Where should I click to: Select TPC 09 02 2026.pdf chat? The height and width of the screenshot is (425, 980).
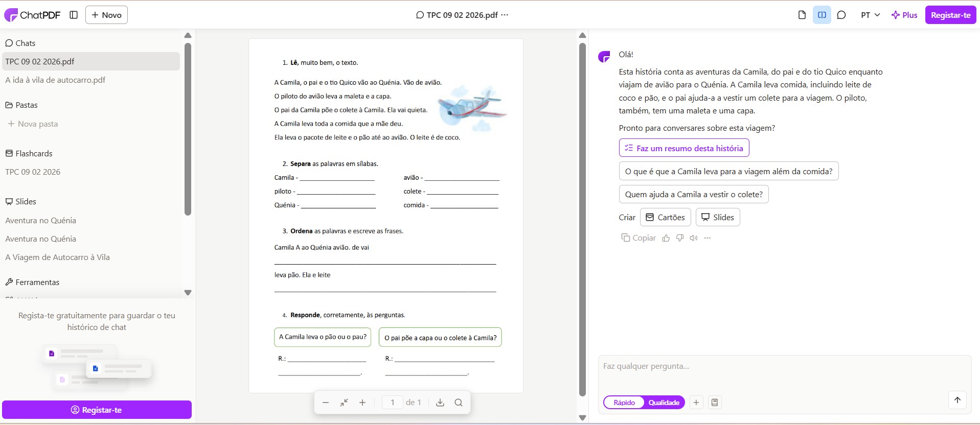[91, 61]
